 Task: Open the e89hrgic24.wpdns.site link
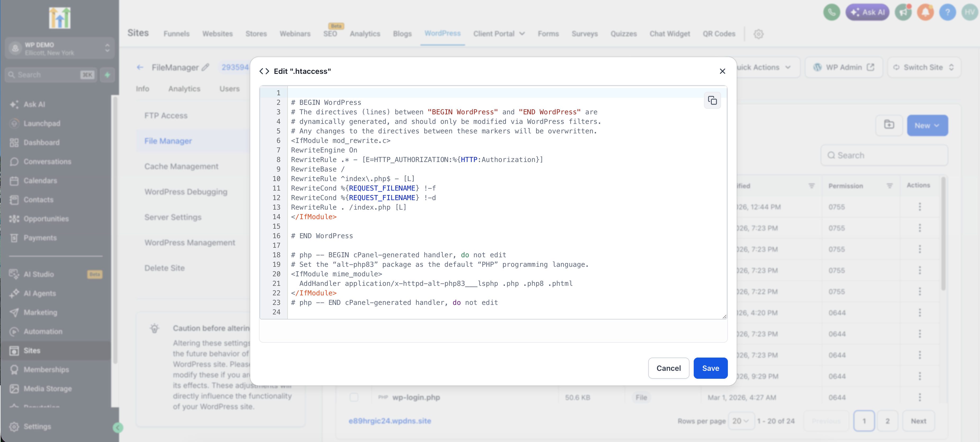(x=389, y=421)
